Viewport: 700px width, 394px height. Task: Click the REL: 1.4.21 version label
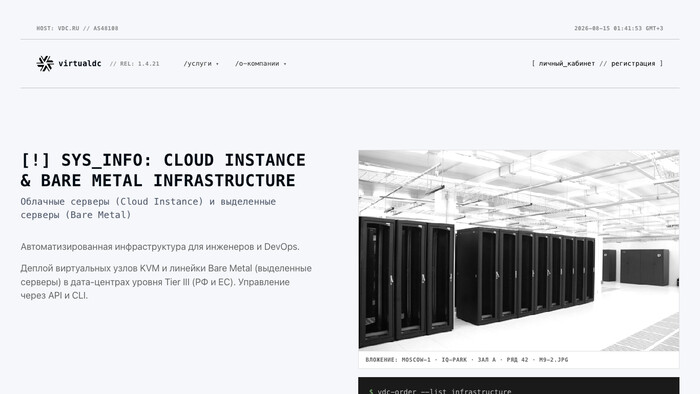point(134,64)
